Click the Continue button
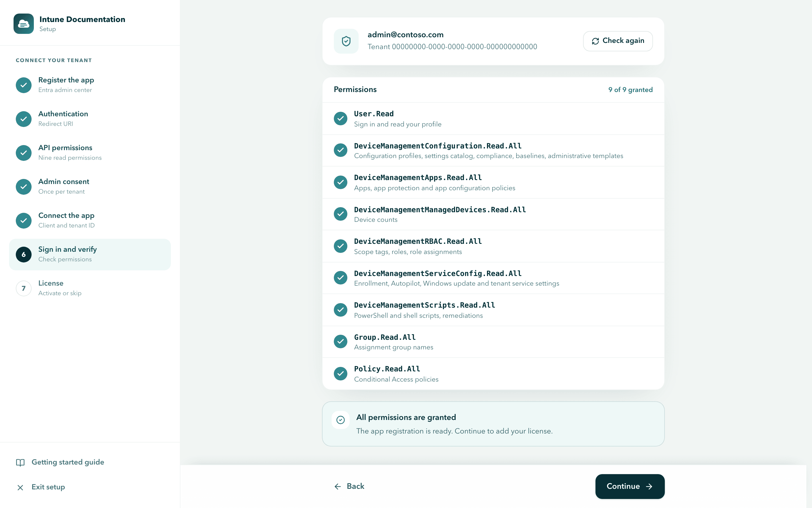The image size is (812, 508). tap(630, 487)
